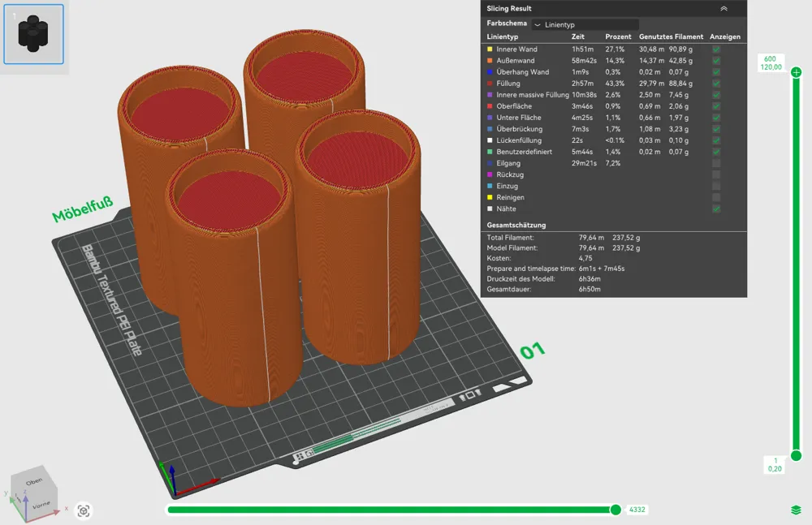Click the Anzeigen column header
Screen dimensions: 812x525
tap(725, 37)
